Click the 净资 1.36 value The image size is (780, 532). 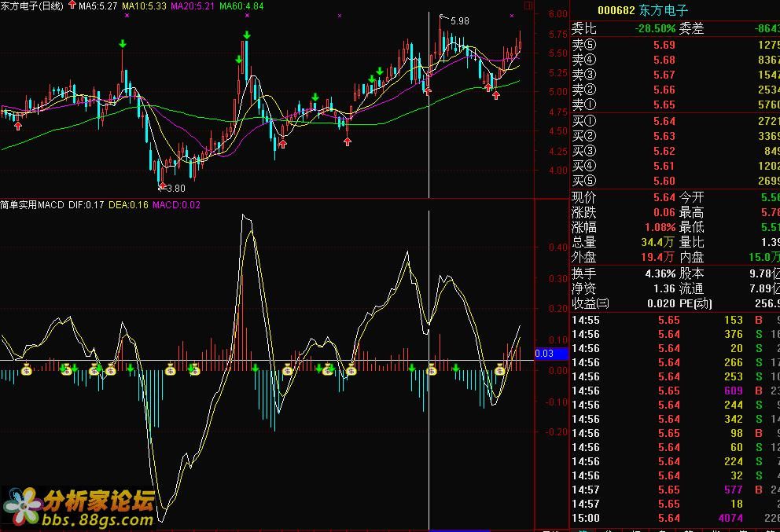tap(664, 289)
